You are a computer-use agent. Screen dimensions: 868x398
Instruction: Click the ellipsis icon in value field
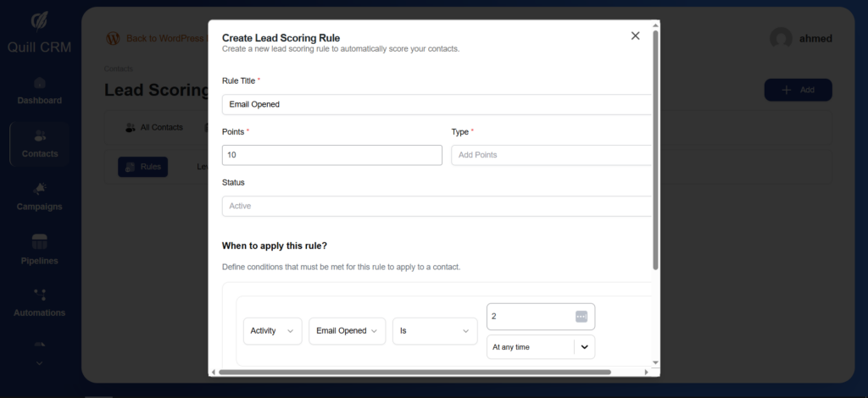581,316
